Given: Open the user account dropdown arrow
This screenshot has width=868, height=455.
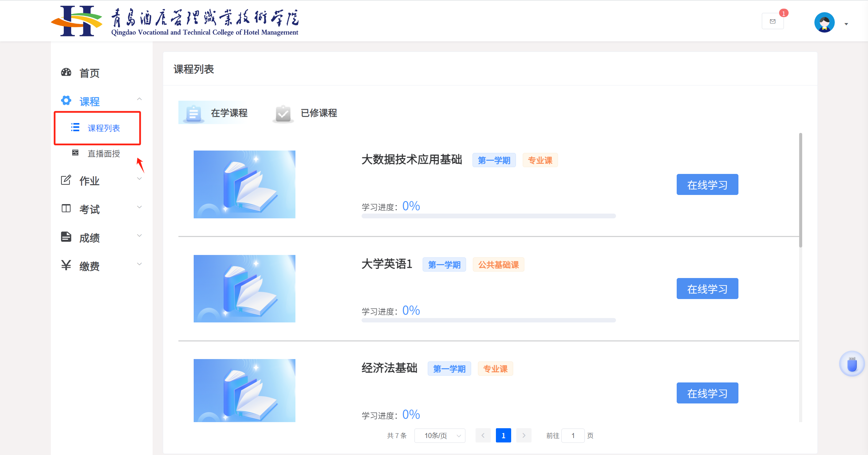Looking at the screenshot, I should 846,24.
